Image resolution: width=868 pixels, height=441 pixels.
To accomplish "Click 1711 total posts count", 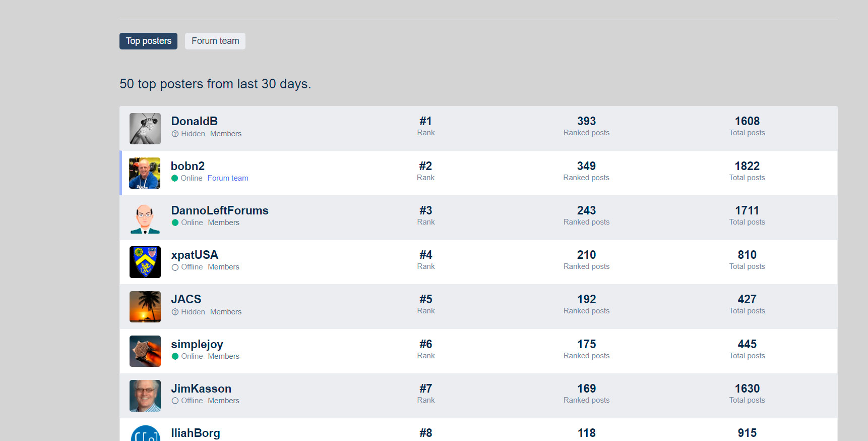I will [747, 210].
